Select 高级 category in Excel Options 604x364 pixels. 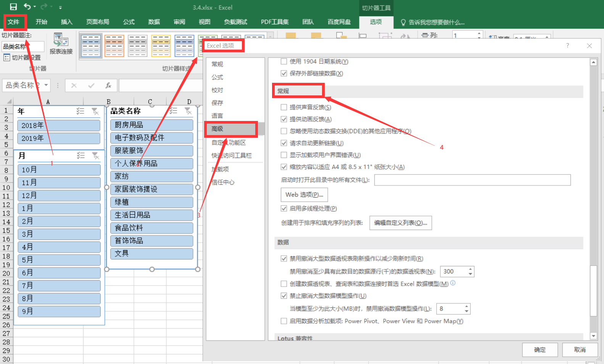pyautogui.click(x=235, y=129)
